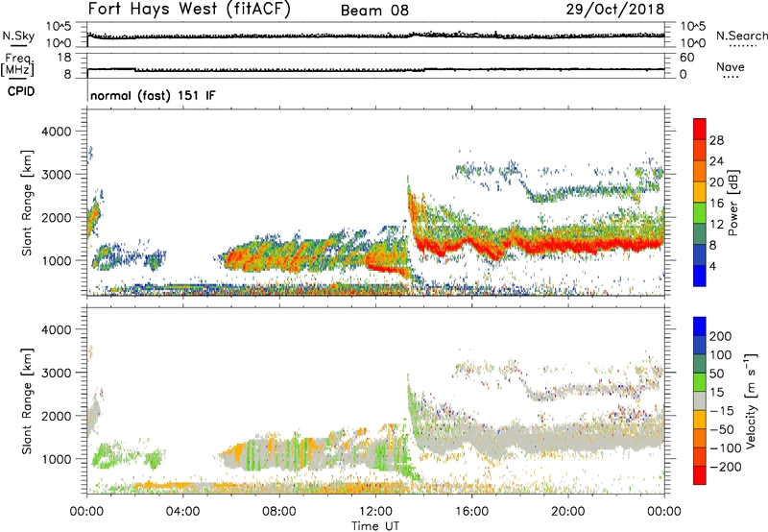Click the 'Slant Range [km]' label of power panel

click(x=27, y=203)
